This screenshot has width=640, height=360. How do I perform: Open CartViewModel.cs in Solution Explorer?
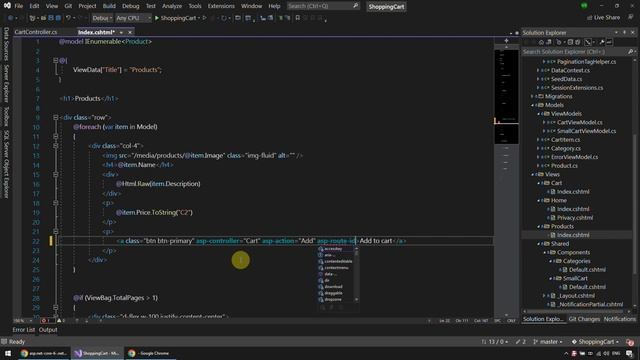pos(579,122)
